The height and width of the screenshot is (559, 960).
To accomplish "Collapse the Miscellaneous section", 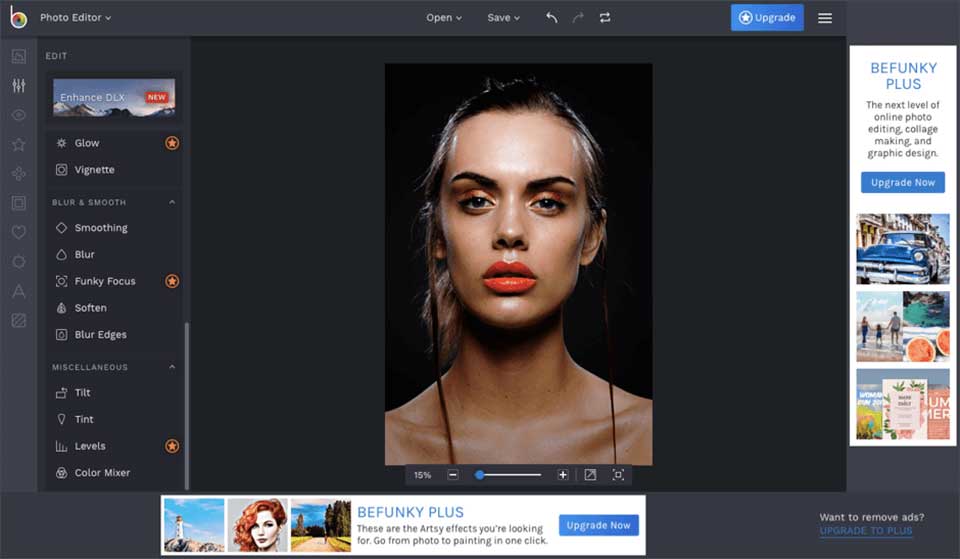I will (x=172, y=367).
